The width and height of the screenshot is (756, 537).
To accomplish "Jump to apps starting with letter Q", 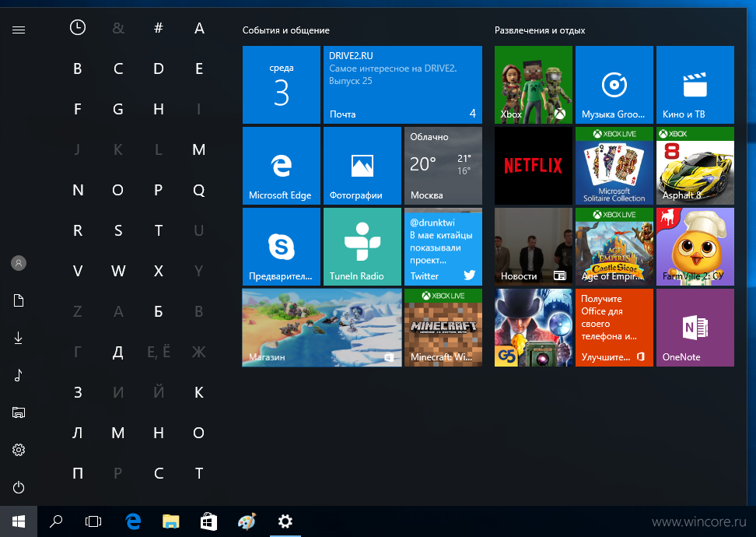I will point(198,190).
